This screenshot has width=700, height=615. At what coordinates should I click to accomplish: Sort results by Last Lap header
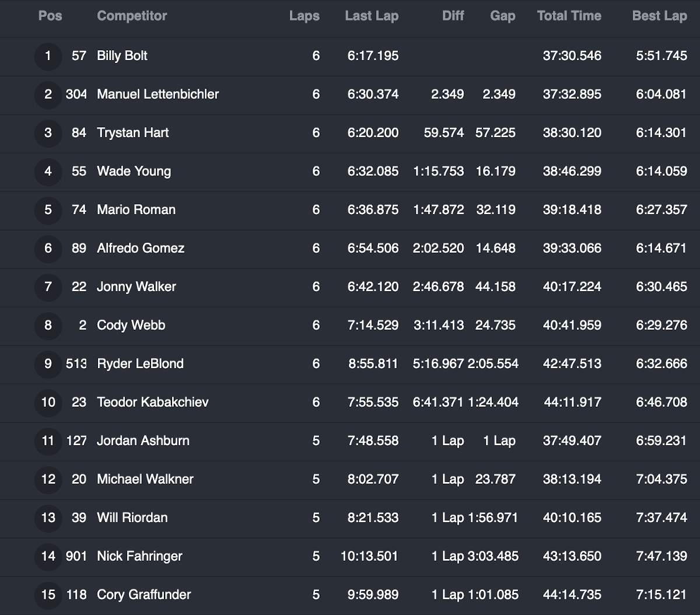coord(372,16)
